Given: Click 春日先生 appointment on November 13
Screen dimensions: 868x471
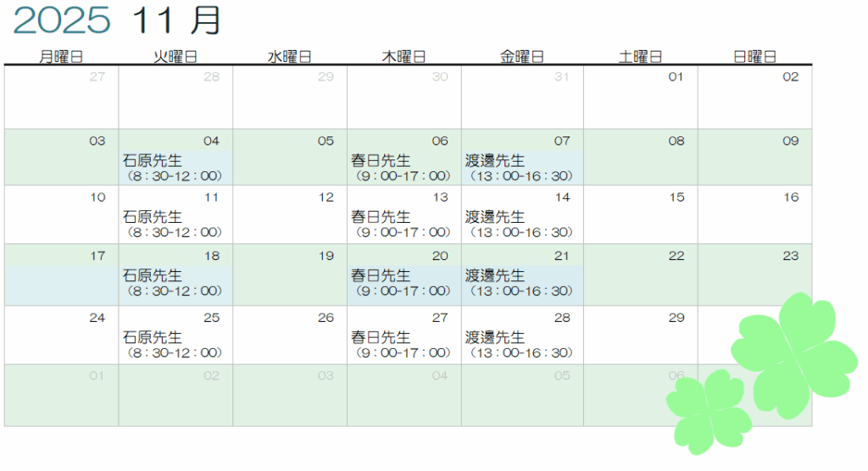Looking at the screenshot, I should (403, 224).
